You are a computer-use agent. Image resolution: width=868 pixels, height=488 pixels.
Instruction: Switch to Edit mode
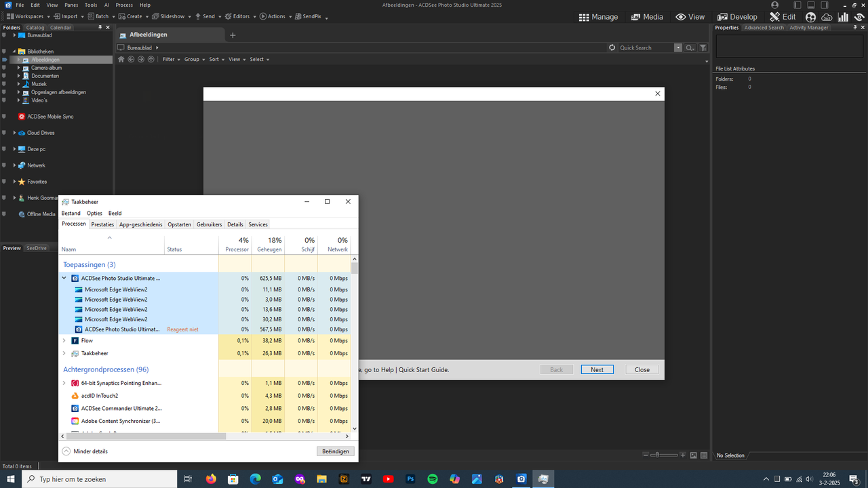(x=783, y=17)
